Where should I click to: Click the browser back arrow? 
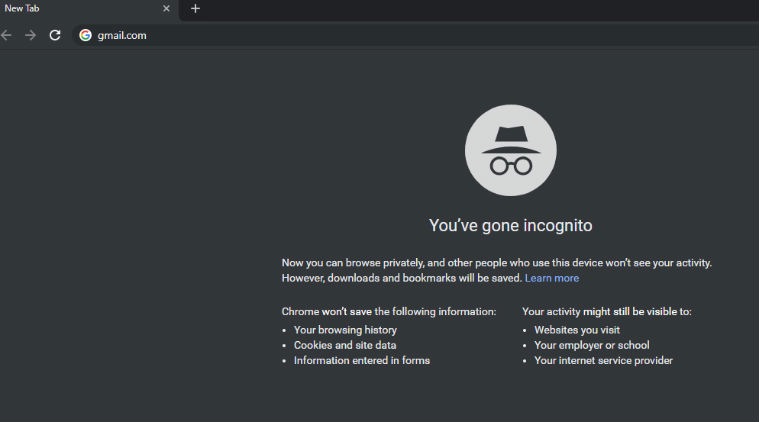tap(6, 35)
